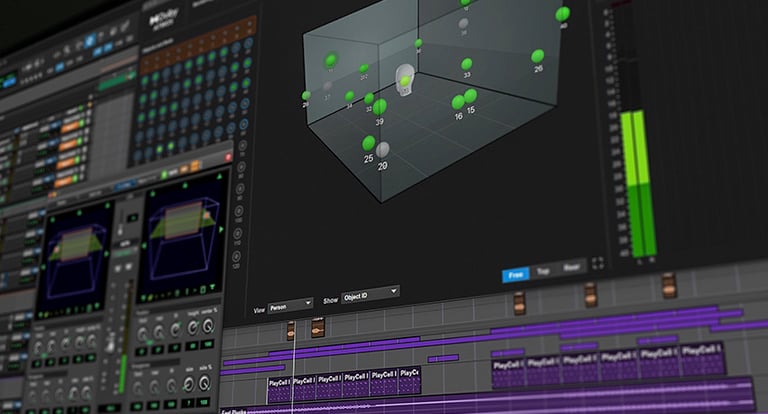
Task: Select green object 26 in the room
Action: coord(538,56)
